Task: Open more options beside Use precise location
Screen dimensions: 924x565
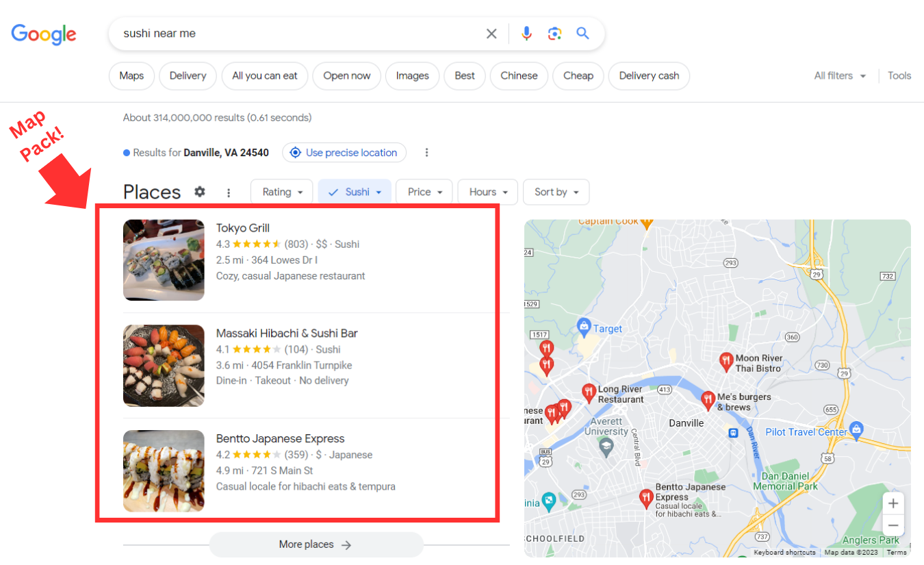Action: 426,153
